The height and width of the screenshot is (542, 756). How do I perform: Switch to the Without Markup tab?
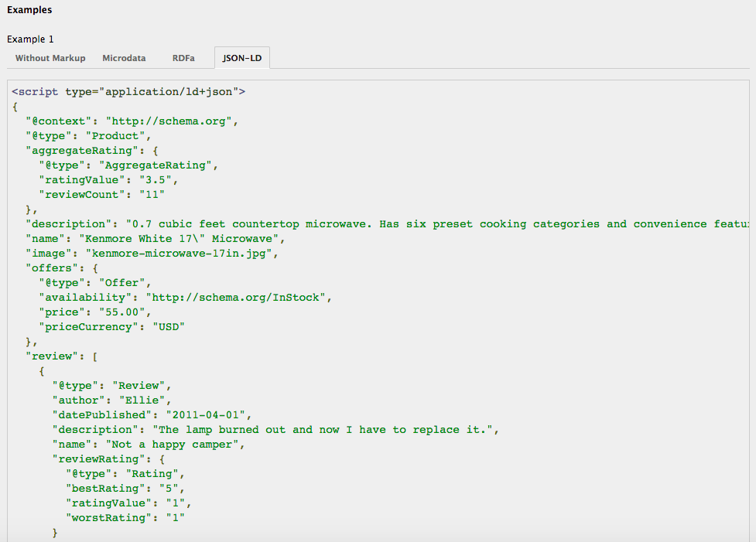[x=50, y=58]
